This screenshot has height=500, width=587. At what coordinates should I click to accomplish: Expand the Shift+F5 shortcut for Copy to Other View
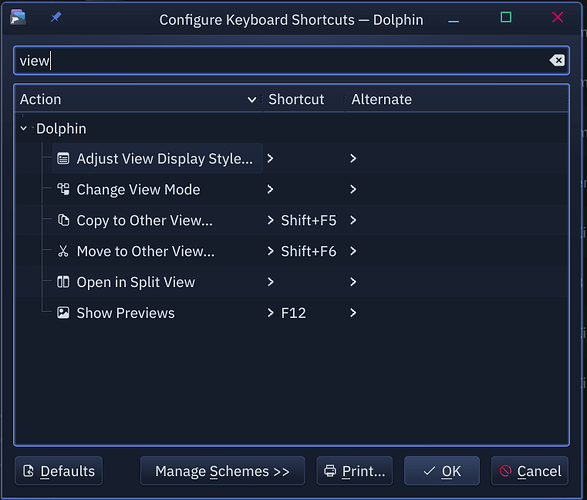pos(270,220)
